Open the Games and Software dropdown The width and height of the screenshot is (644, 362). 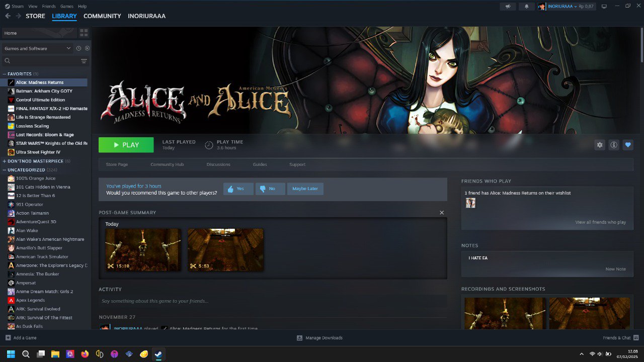coord(38,48)
